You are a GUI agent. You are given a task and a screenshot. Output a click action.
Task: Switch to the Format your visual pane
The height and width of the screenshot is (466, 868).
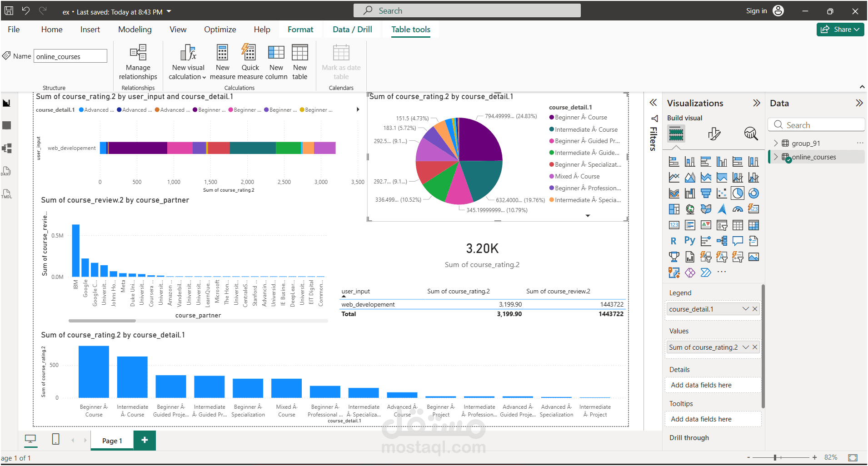(x=714, y=134)
